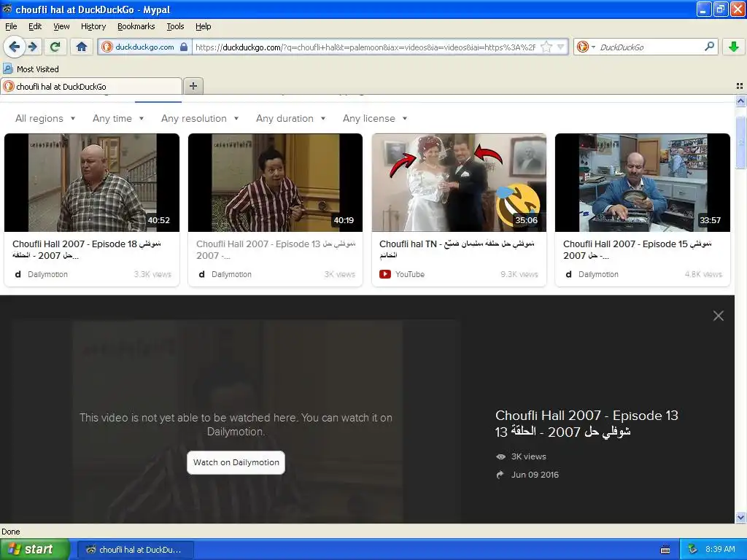
Task: Open the Edit menu
Action: pyautogui.click(x=35, y=26)
